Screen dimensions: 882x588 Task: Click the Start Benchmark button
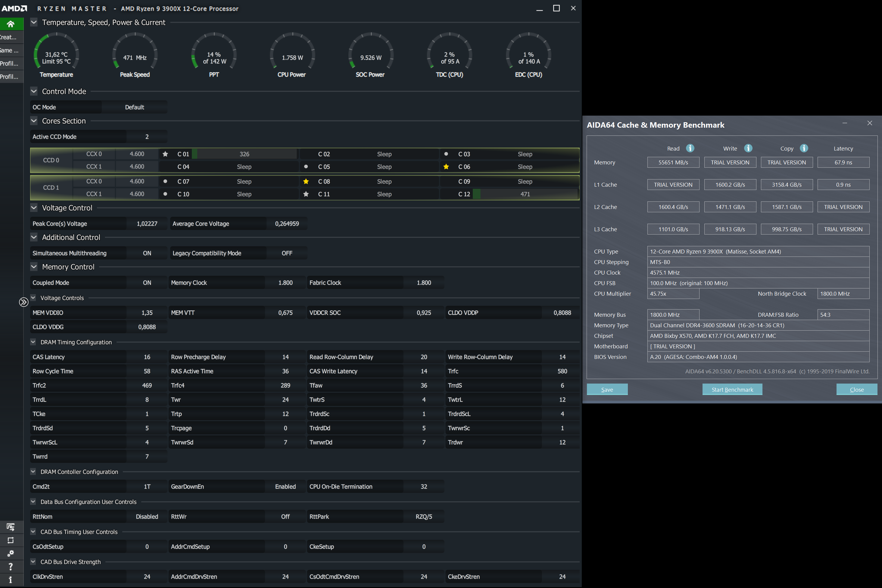732,389
